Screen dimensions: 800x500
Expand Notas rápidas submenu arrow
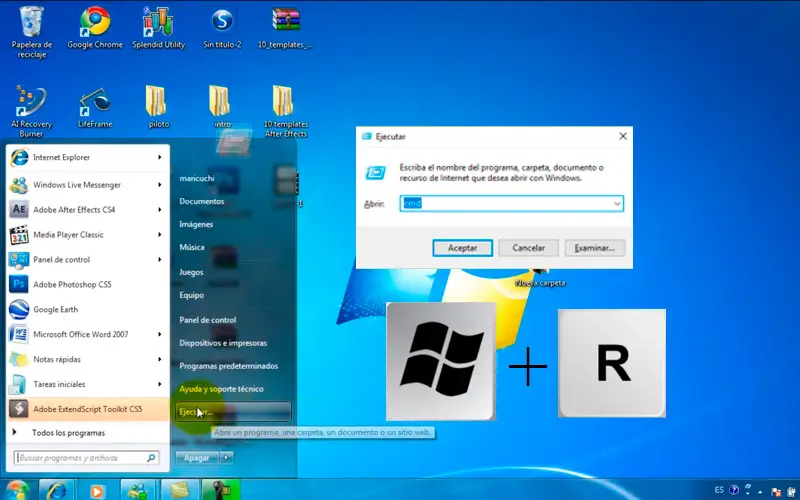click(160, 359)
